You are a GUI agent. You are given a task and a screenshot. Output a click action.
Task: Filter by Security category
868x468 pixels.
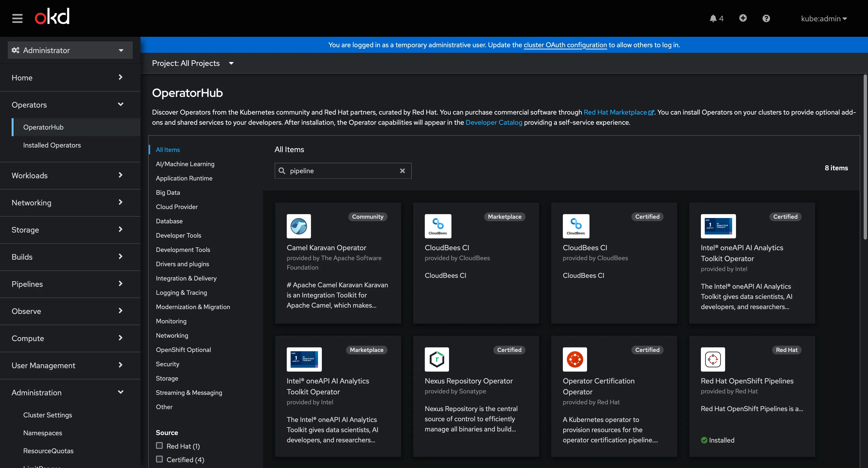click(x=167, y=364)
